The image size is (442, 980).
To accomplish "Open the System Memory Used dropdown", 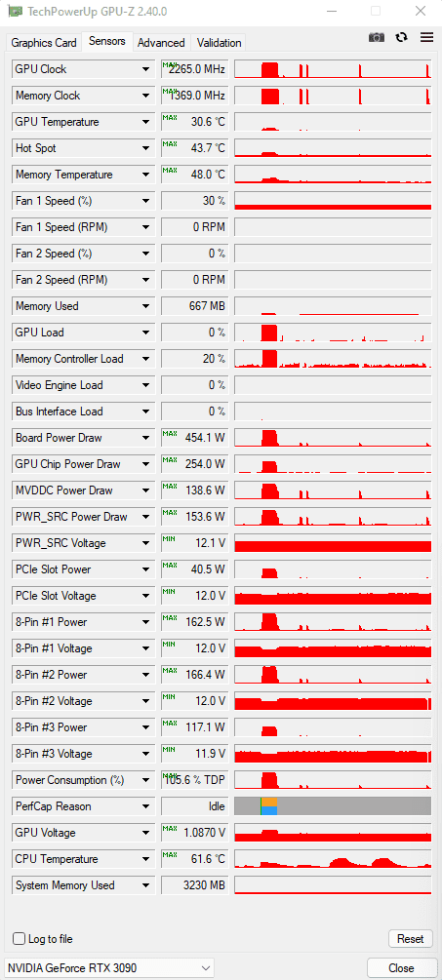I will [x=145, y=885].
